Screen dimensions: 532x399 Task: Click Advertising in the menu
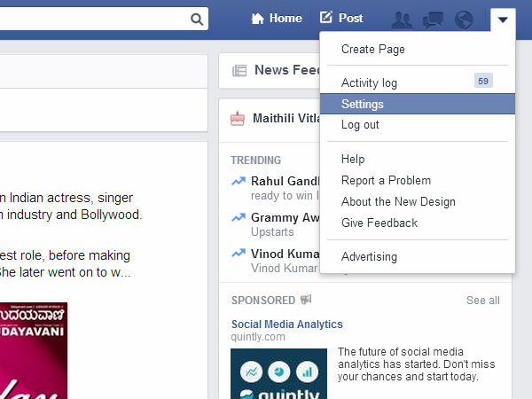point(369,257)
